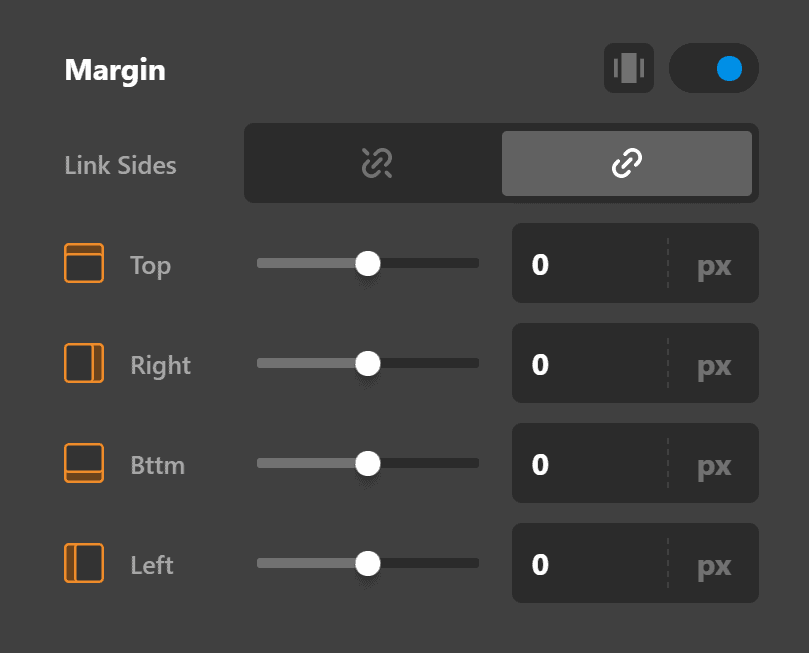Select the Bttm margin side icon
809x653 pixels.
[x=84, y=463]
